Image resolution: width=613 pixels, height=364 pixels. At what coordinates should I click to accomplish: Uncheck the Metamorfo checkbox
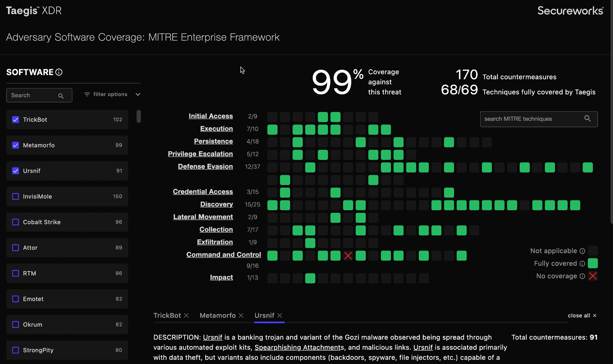click(x=16, y=145)
